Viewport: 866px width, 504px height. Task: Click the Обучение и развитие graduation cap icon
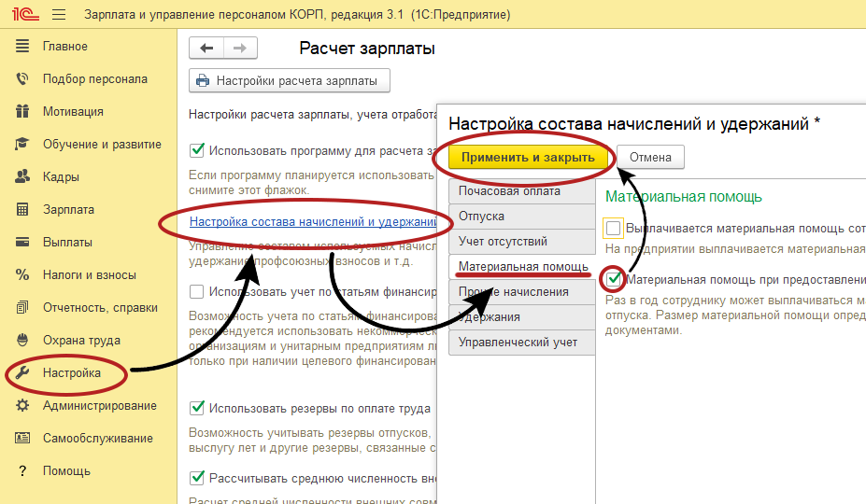pos(23,145)
